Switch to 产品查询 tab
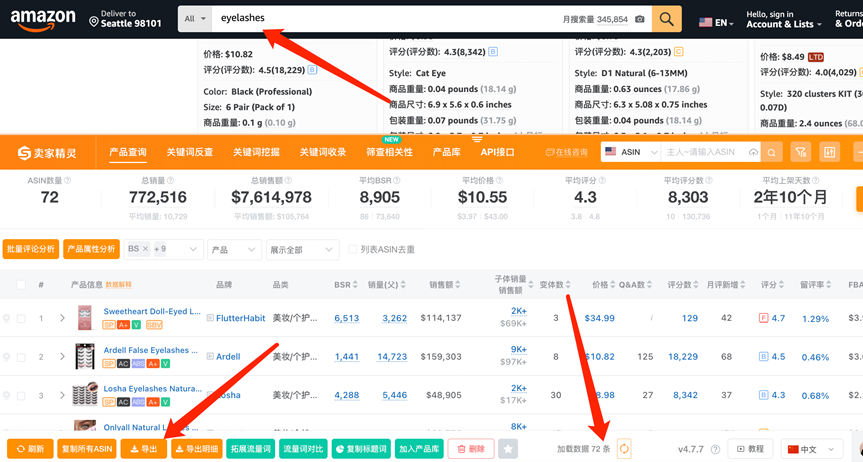 128,153
